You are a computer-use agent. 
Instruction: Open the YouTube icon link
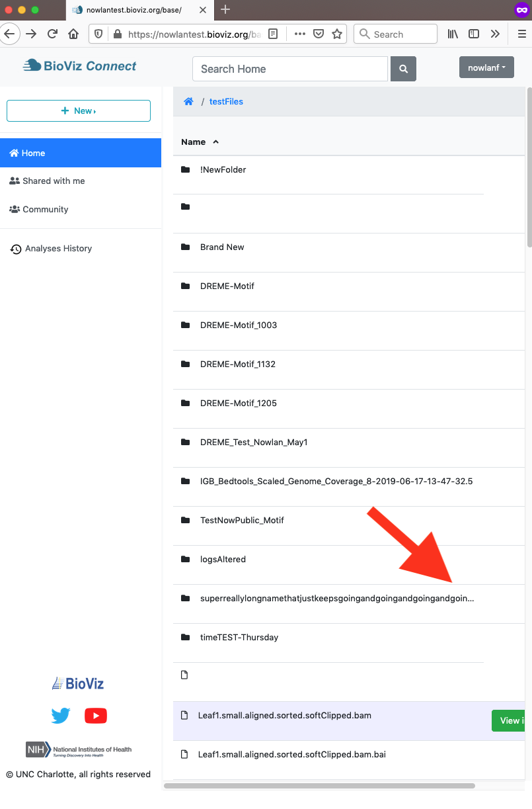tap(96, 716)
